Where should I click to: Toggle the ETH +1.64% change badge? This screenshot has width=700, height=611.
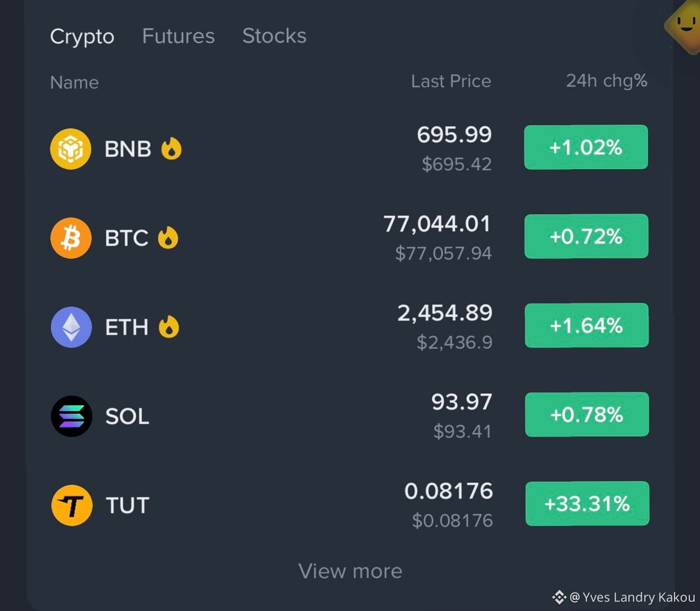pyautogui.click(x=587, y=326)
